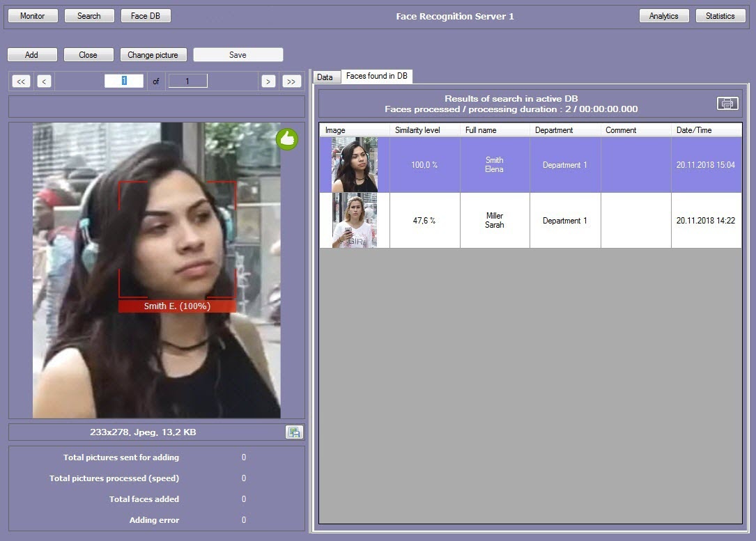
Task: Switch to the Data tab
Action: tap(325, 77)
